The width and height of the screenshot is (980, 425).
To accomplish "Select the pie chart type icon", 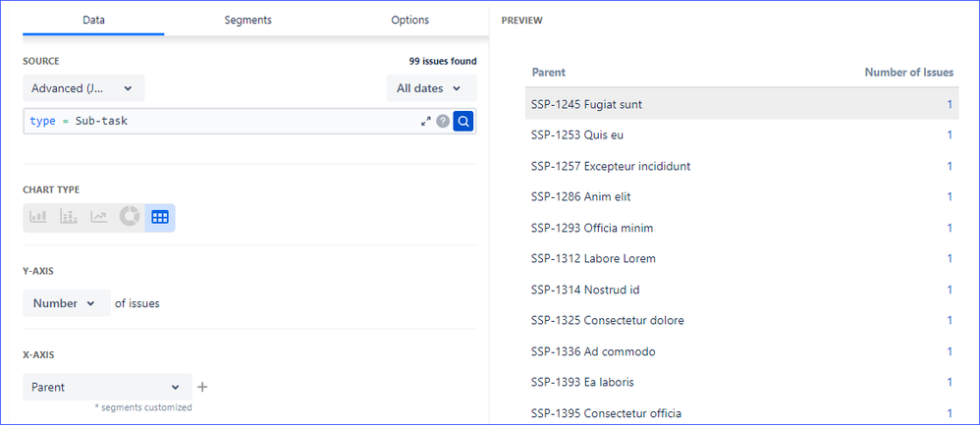I will click(130, 217).
